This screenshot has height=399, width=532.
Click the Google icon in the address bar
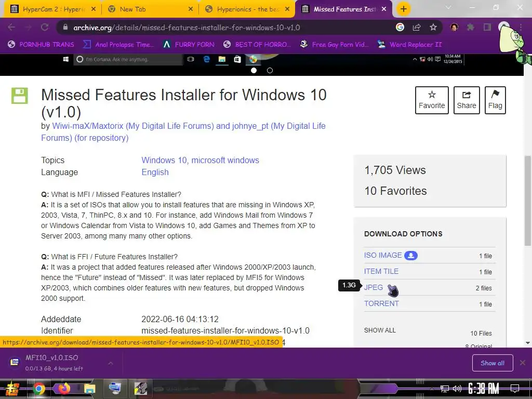pos(400,27)
